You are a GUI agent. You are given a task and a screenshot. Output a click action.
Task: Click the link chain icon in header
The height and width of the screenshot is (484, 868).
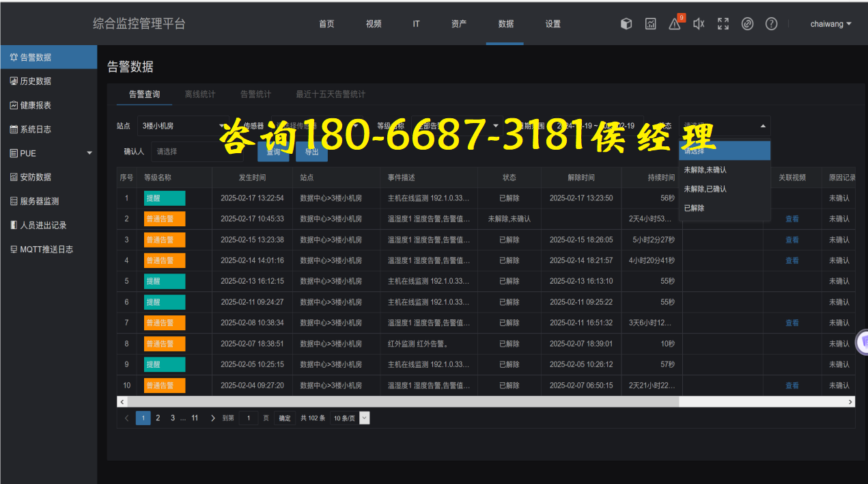(747, 24)
